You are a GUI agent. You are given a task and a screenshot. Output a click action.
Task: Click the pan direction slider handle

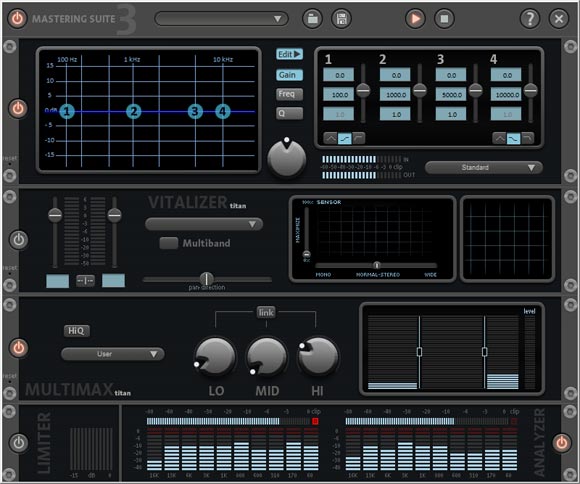tap(206, 279)
